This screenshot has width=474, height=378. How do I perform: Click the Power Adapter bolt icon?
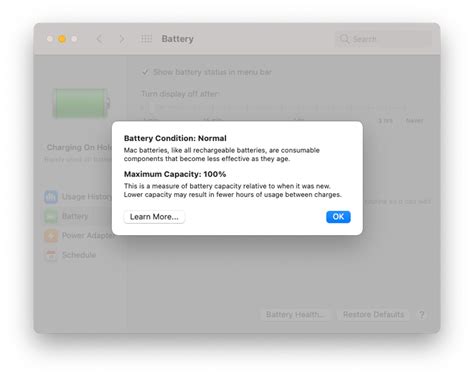(x=51, y=236)
